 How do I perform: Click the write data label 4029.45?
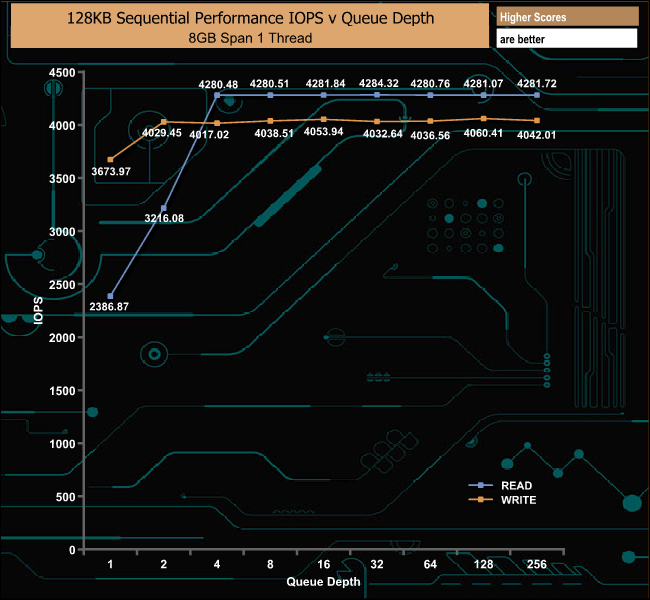(162, 133)
